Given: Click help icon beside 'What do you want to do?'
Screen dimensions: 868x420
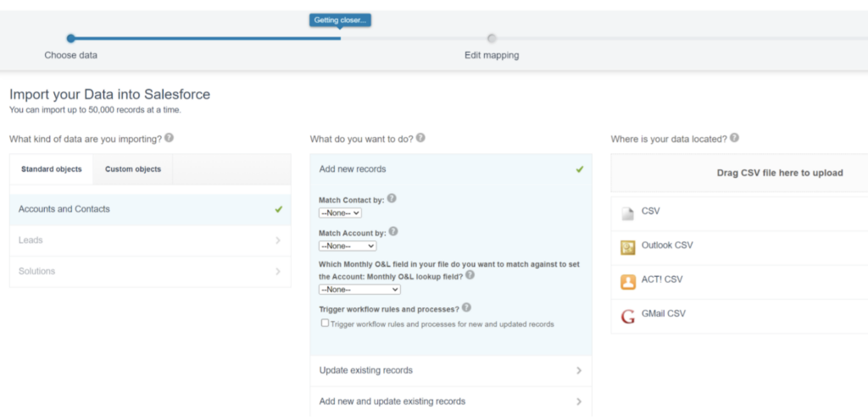Looking at the screenshot, I should (420, 138).
